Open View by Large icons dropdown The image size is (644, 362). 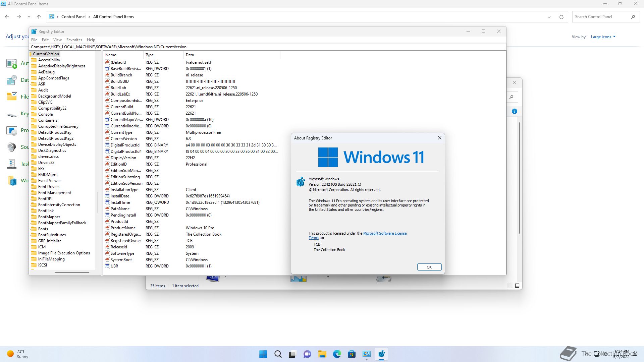603,37
